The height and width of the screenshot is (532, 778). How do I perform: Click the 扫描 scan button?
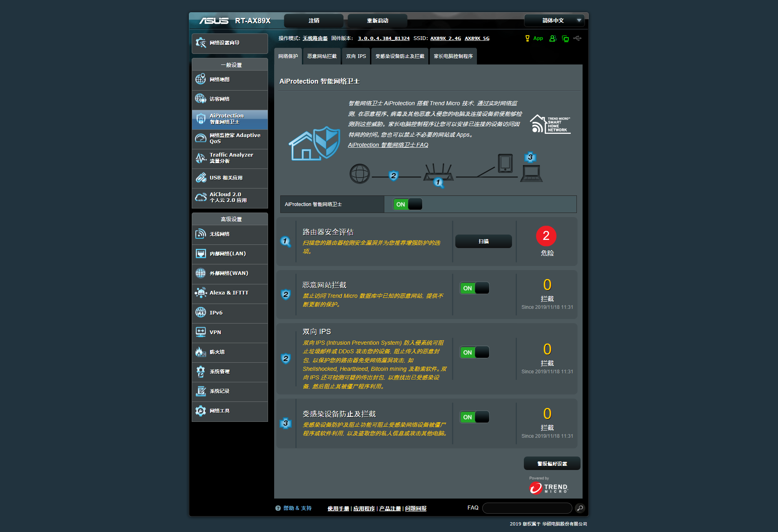(x=483, y=242)
